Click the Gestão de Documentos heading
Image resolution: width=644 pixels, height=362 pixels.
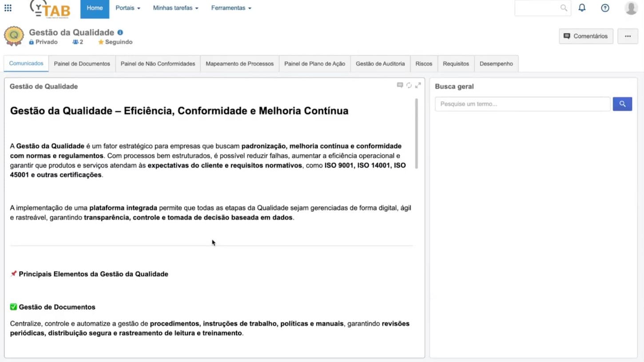tap(57, 307)
